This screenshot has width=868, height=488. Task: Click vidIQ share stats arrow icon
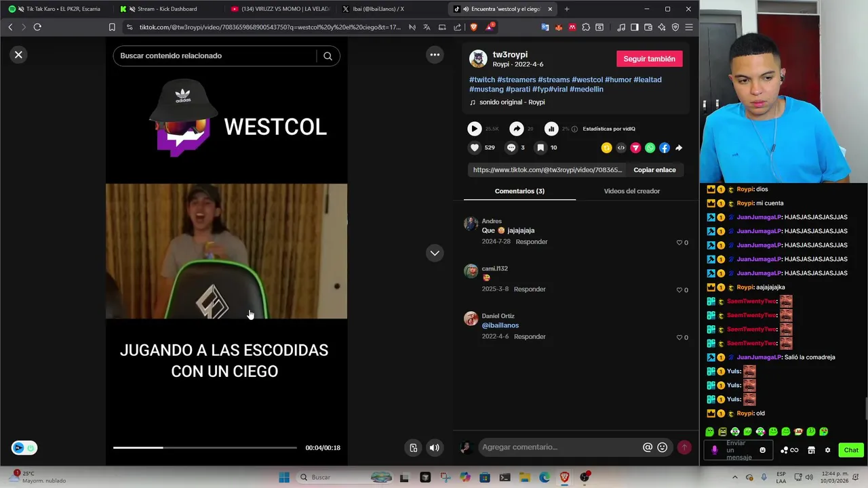click(517, 129)
